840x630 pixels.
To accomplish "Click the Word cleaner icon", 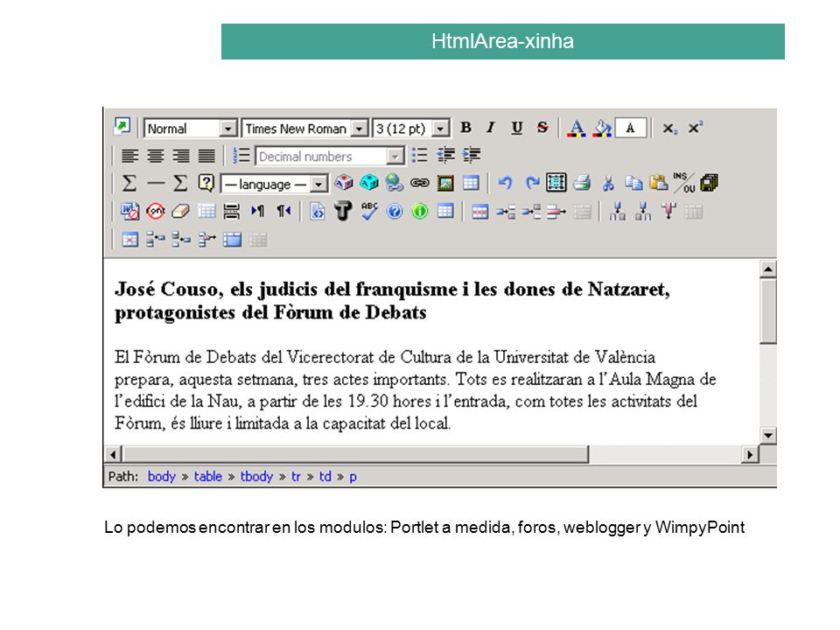I will [x=129, y=211].
